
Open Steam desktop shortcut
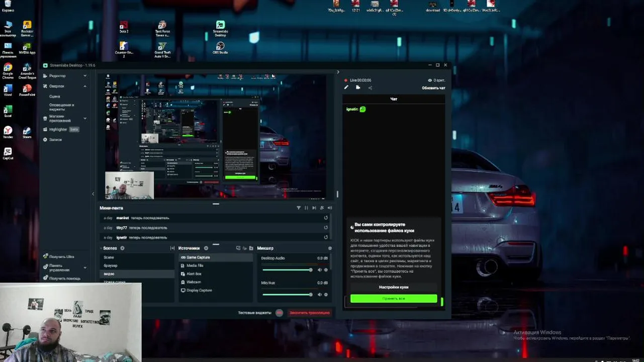point(27,133)
